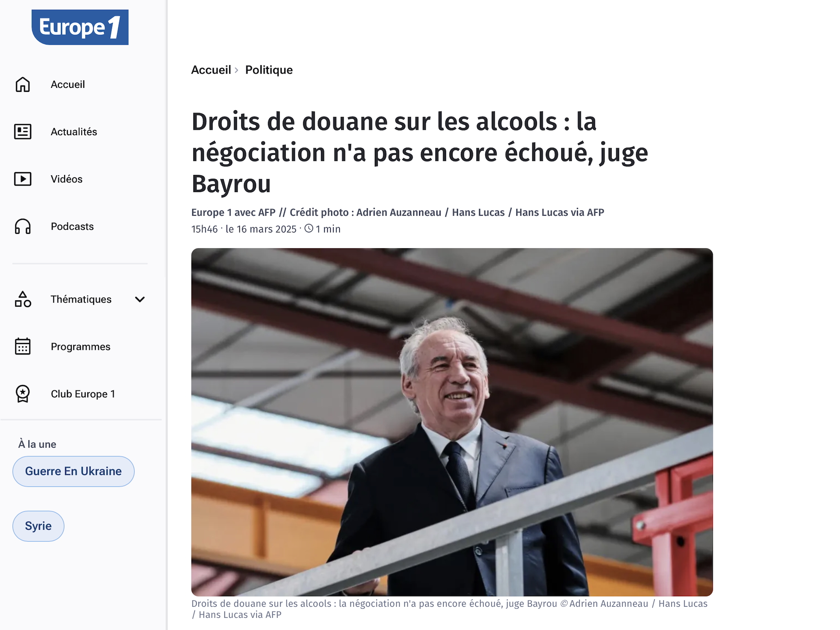Image resolution: width=840 pixels, height=630 pixels.
Task: Click the Programmes calendar icon
Action: click(23, 347)
